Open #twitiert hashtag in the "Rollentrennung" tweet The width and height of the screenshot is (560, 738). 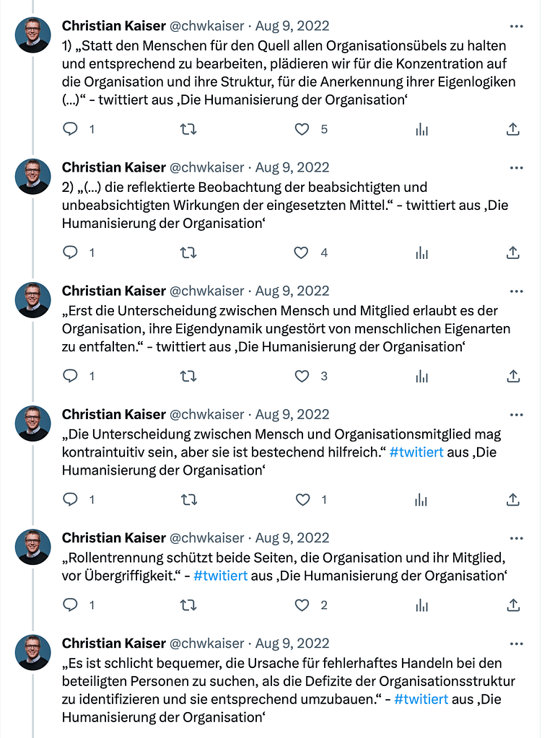[x=221, y=576]
